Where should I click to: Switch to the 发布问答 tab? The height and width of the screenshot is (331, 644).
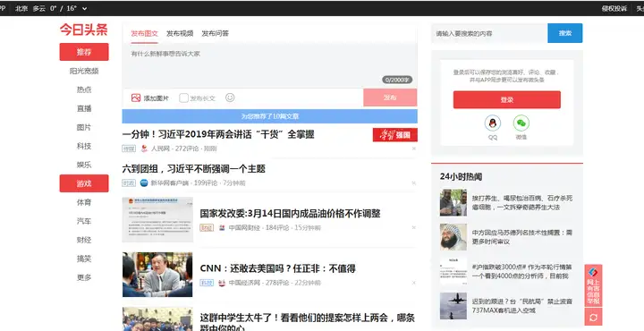(215, 34)
